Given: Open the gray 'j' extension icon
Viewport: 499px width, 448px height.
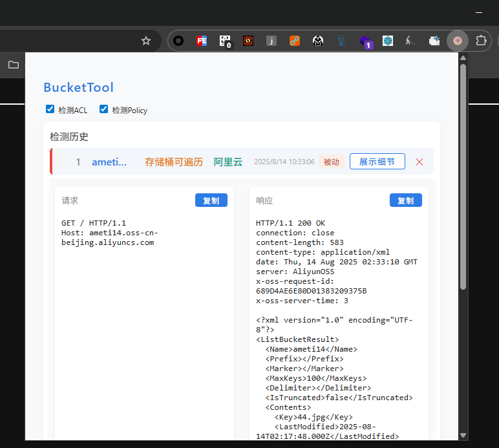Looking at the screenshot, I should [271, 41].
